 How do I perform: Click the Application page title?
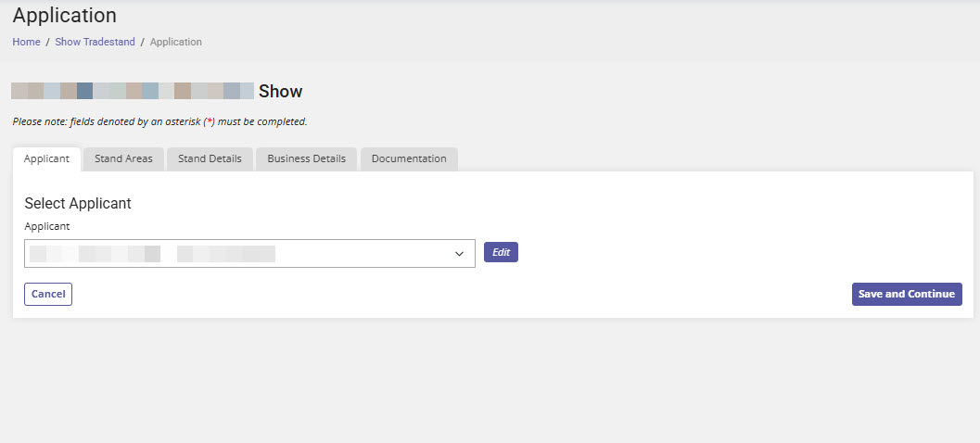(x=65, y=16)
